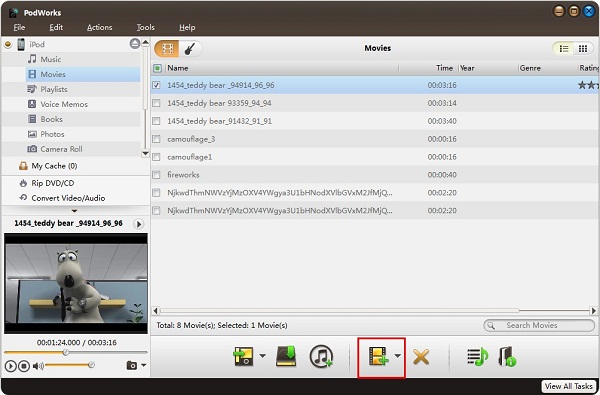
Task: Select the camouflage_3 movie name
Action: point(191,139)
